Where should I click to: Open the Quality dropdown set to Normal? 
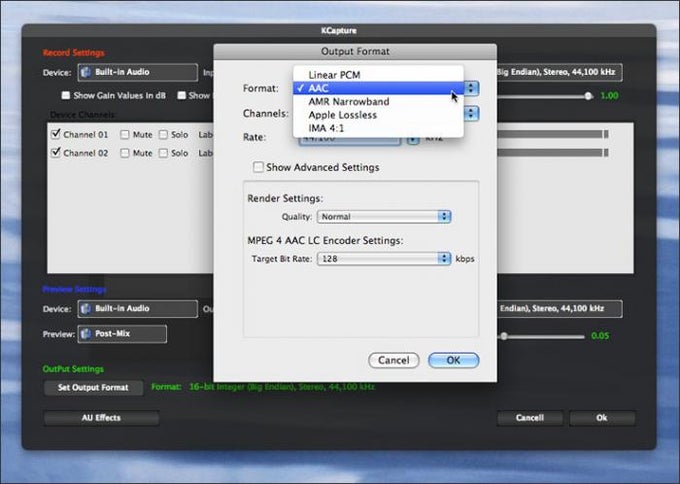pos(384,216)
